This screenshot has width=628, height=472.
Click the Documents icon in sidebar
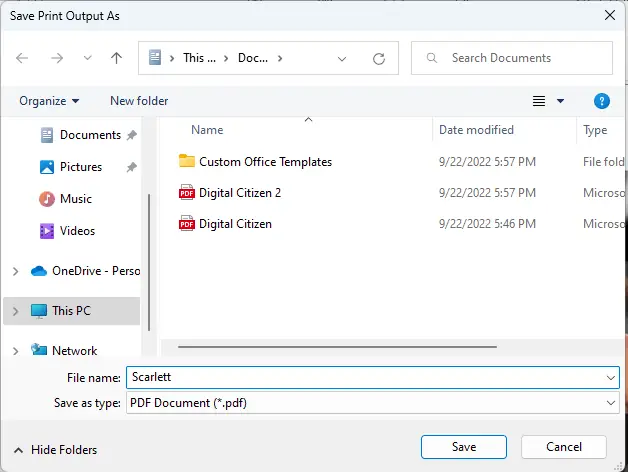coord(47,135)
